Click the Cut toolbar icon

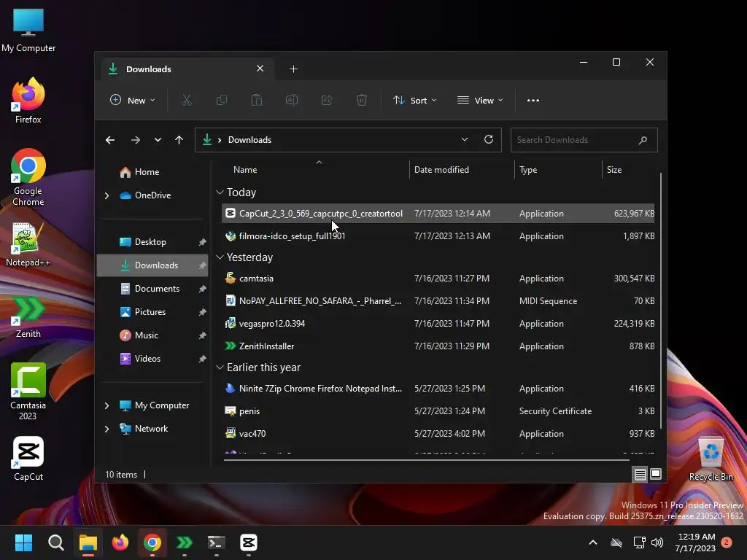click(x=186, y=100)
